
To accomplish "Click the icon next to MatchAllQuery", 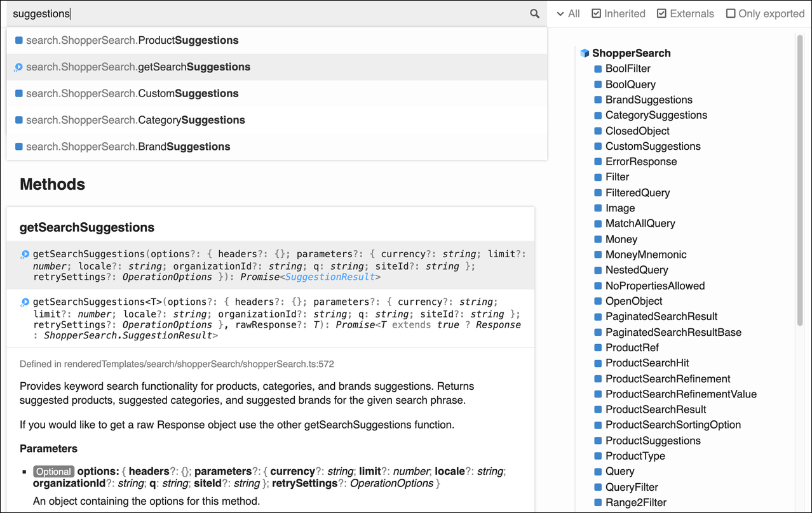I will (x=598, y=223).
